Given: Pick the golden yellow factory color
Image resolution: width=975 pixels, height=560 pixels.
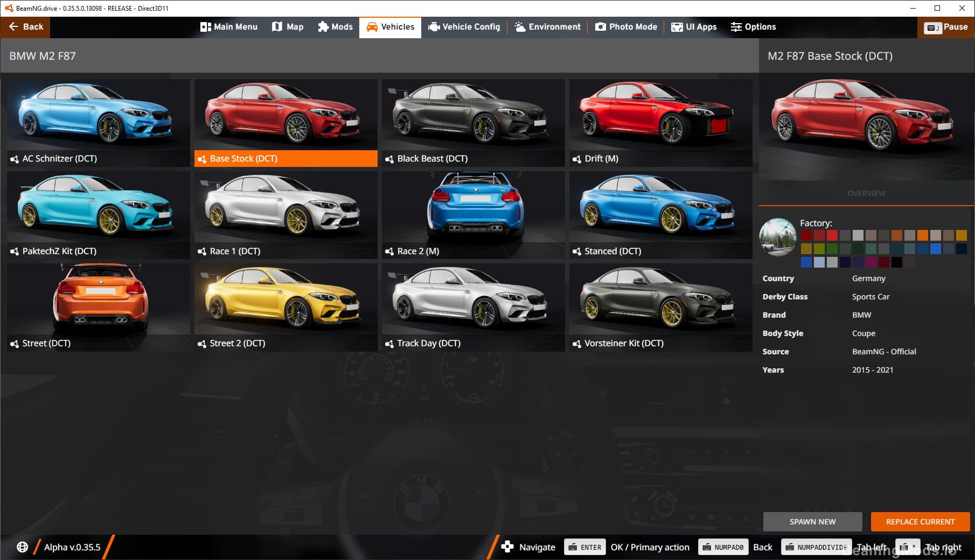Looking at the screenshot, I should (962, 235).
